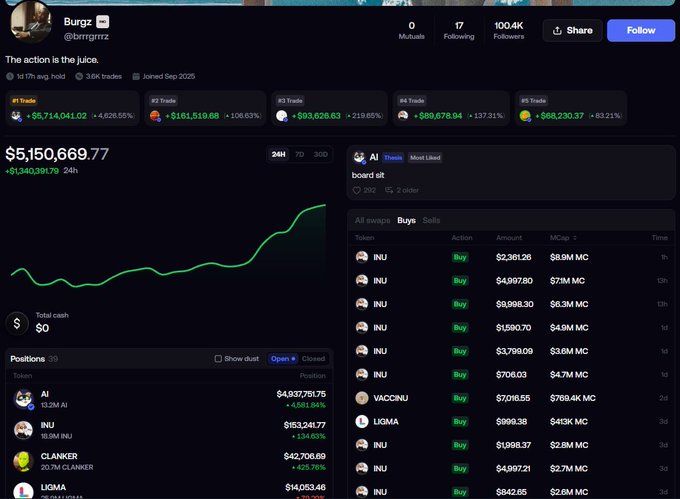Click the 3.6K trades stat
The width and height of the screenshot is (680, 499).
click(99, 76)
